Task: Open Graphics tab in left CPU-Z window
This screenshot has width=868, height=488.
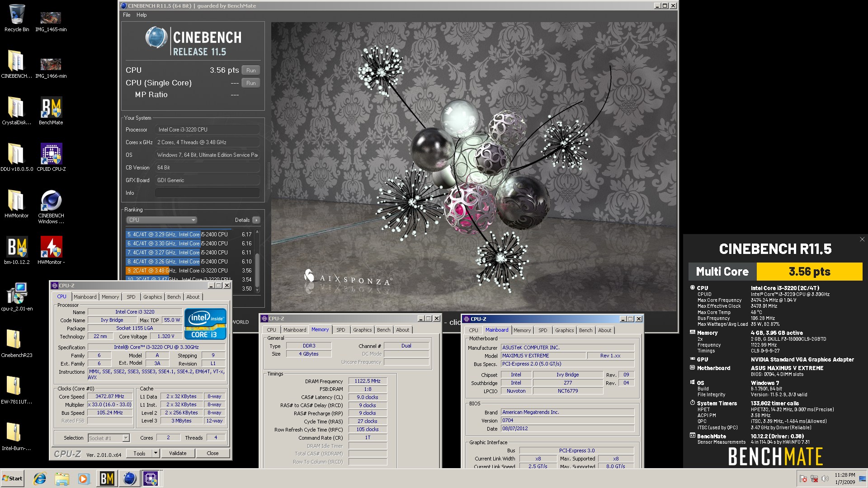Action: pos(152,297)
